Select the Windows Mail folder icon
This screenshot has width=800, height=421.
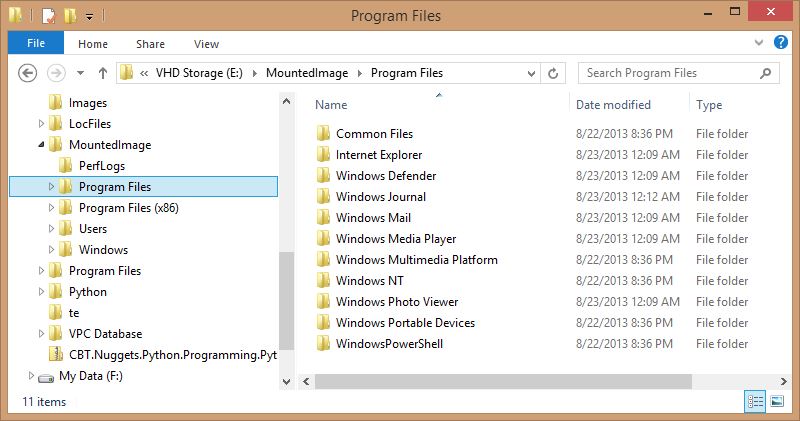pyautogui.click(x=323, y=217)
